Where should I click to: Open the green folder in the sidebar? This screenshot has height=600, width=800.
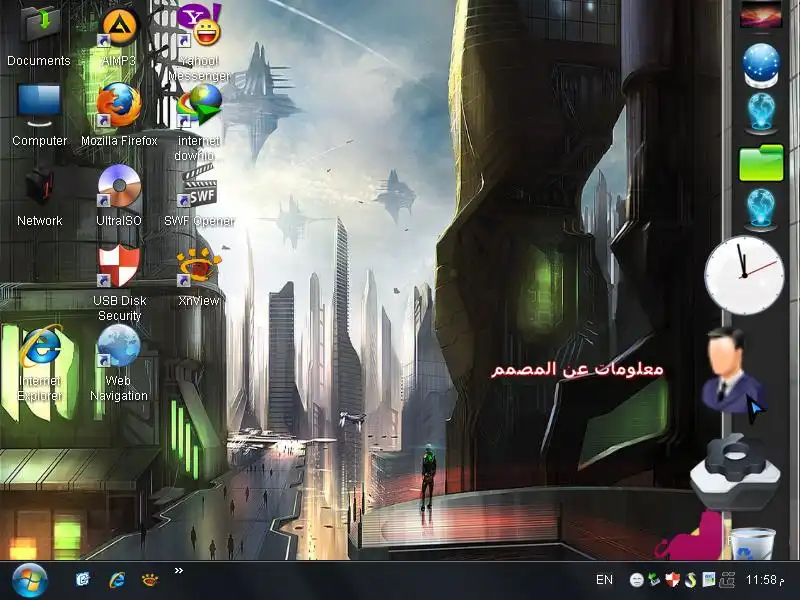point(761,163)
